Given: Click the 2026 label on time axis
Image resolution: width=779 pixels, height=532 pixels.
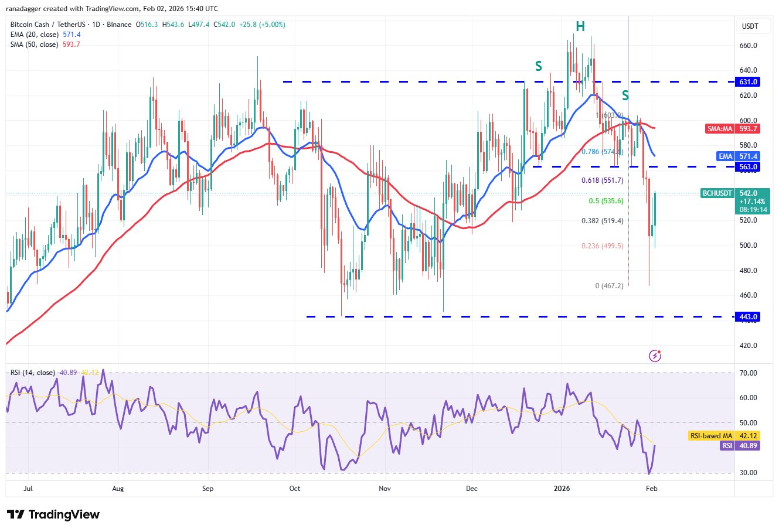Looking at the screenshot, I should pyautogui.click(x=562, y=488).
